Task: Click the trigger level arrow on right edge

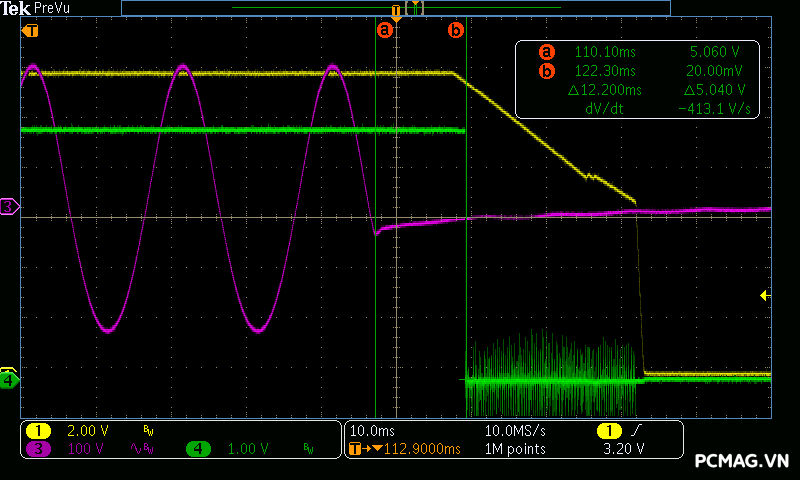Action: (765, 295)
